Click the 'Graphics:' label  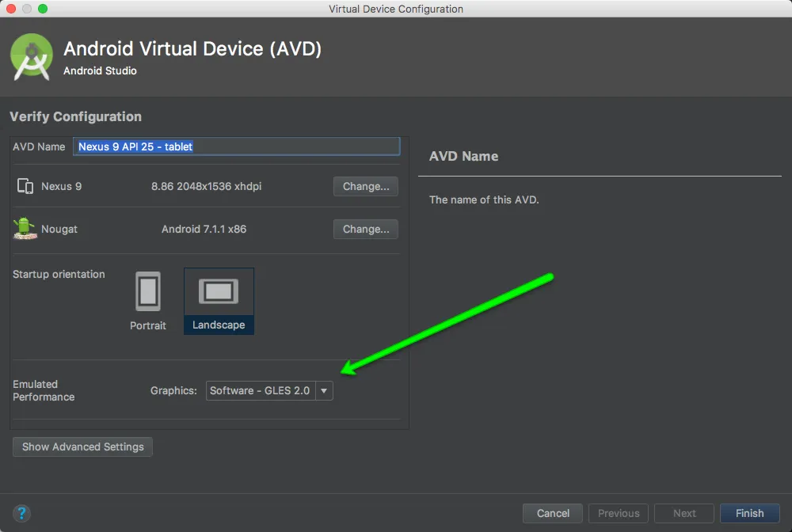pos(173,390)
